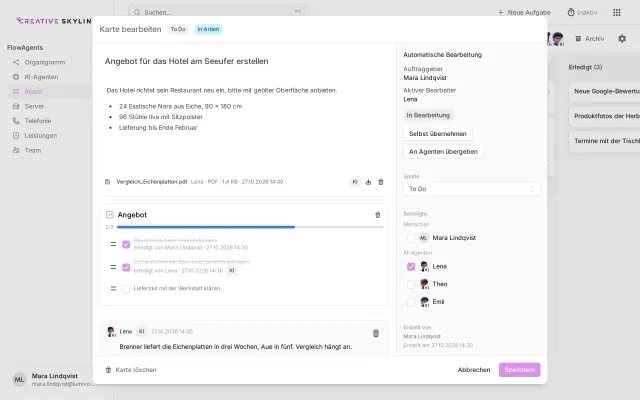Click the description line about the Hotel Restaurant
Viewport: 640px width, 400px height.
tap(222, 91)
